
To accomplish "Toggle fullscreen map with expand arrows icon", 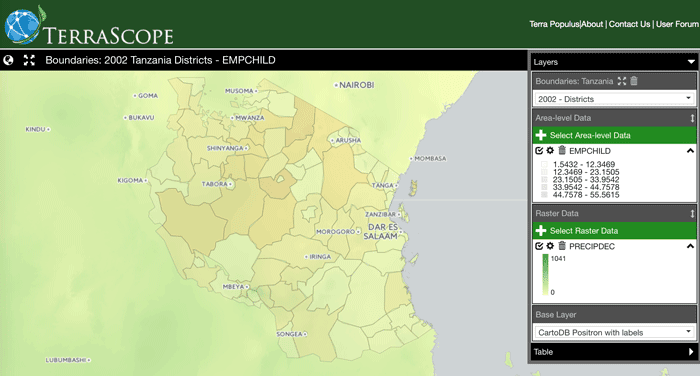I will click(x=29, y=60).
